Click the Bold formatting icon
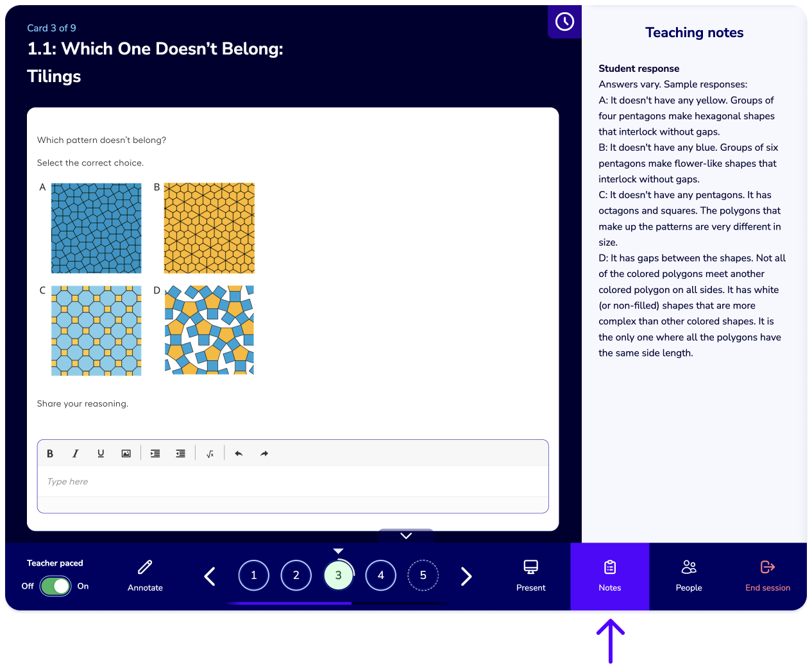Viewport: 812px width, 672px height. (50, 453)
